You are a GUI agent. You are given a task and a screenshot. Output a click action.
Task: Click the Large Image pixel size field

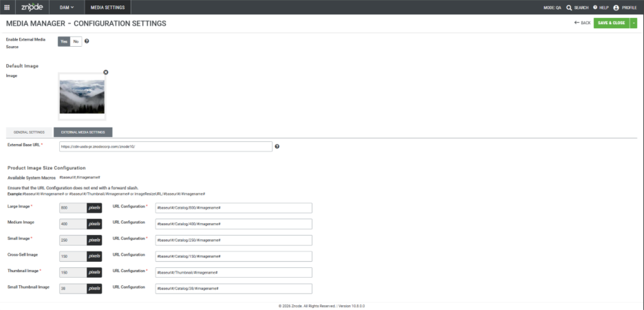(x=73, y=208)
